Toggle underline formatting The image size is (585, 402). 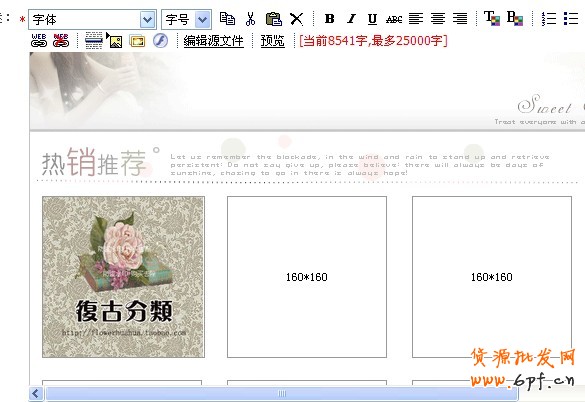coord(372,19)
